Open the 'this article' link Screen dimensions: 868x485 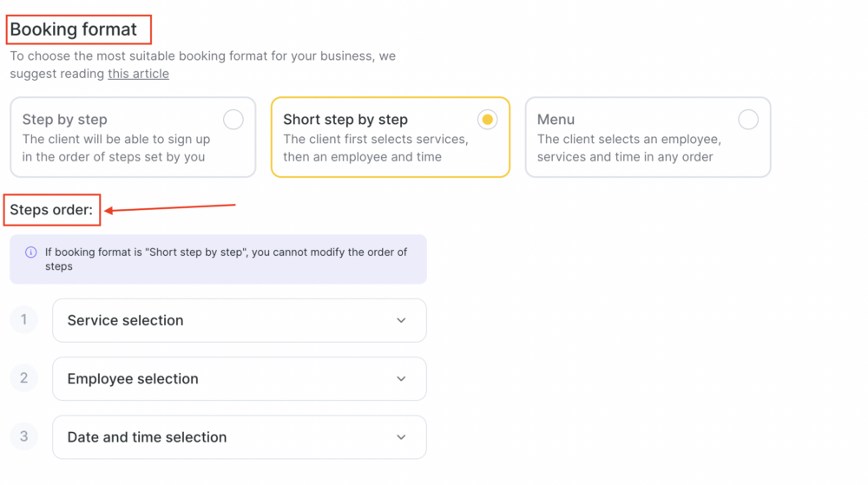click(138, 74)
